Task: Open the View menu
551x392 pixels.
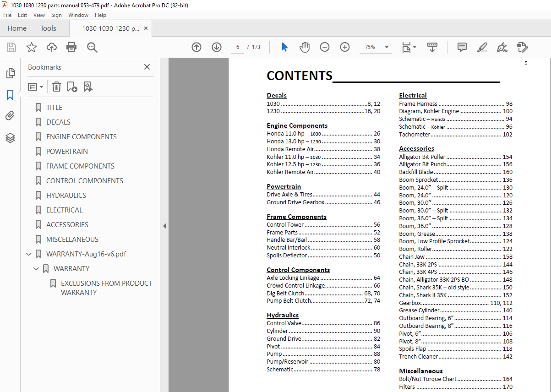Action: click(39, 15)
